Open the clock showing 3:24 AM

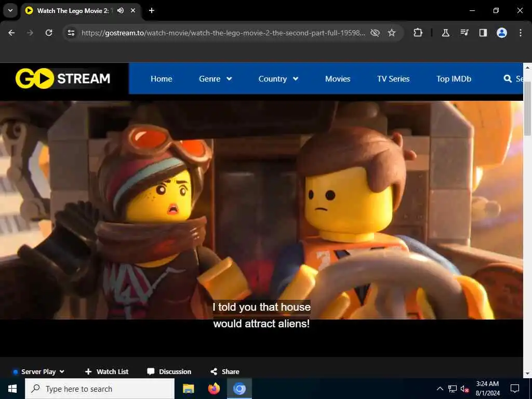point(487,389)
